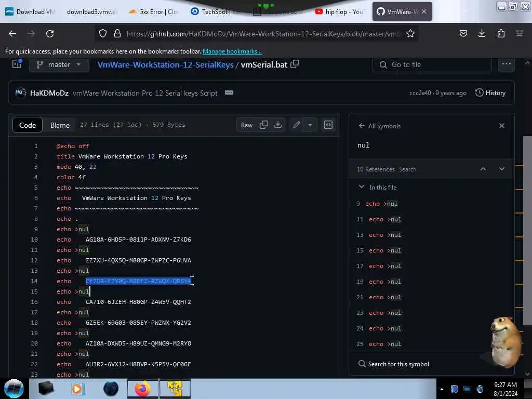Open VmWare-WorkStation-12-SerialKeys repo link
Image resolution: width=532 pixels, height=399 pixels.
(x=166, y=64)
